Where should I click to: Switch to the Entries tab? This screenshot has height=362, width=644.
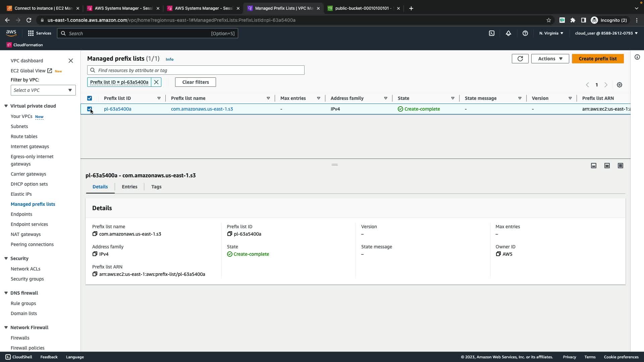(x=129, y=187)
